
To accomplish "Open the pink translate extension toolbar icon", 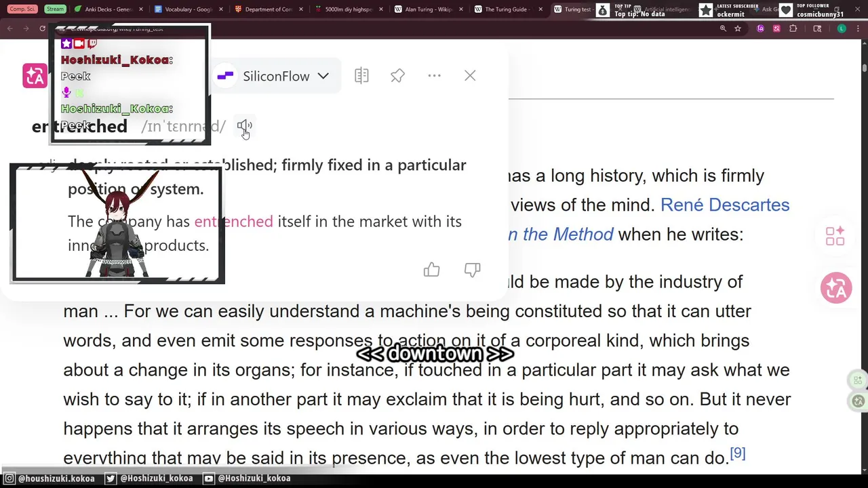I will (776, 28).
